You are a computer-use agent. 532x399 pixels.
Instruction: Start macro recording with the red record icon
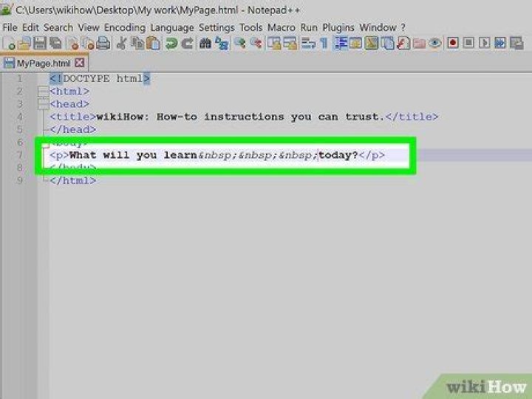pyautogui.click(x=453, y=44)
